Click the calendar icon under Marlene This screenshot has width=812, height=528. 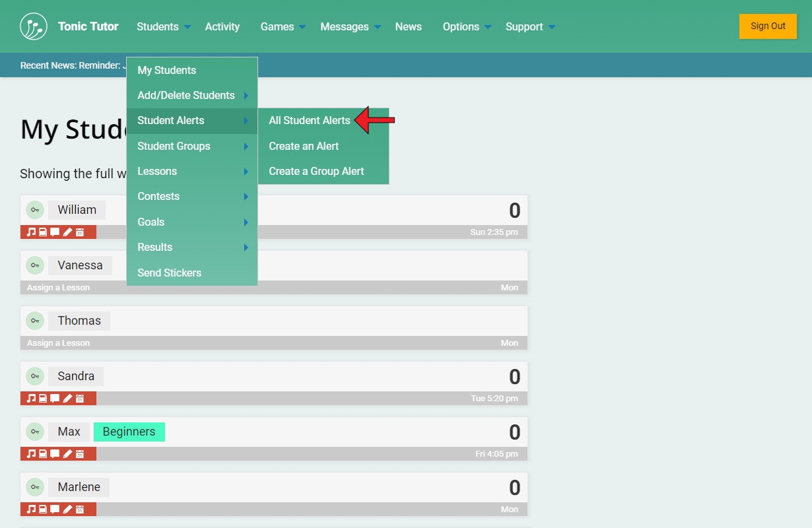[80, 510]
